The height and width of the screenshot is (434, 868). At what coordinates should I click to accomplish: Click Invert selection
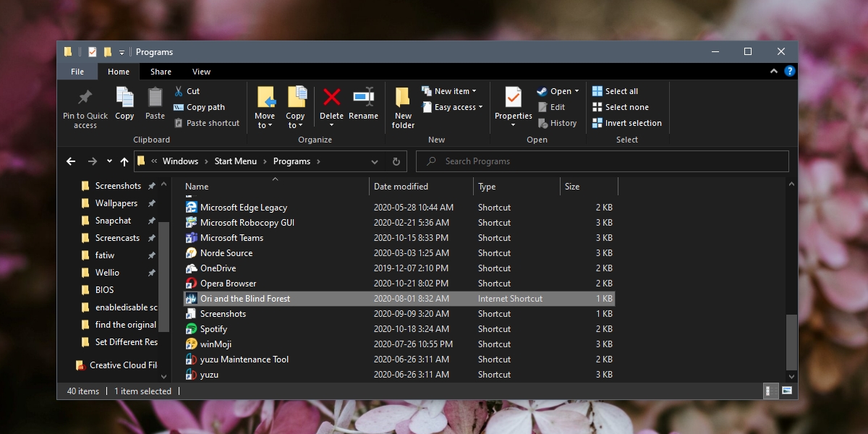click(626, 123)
